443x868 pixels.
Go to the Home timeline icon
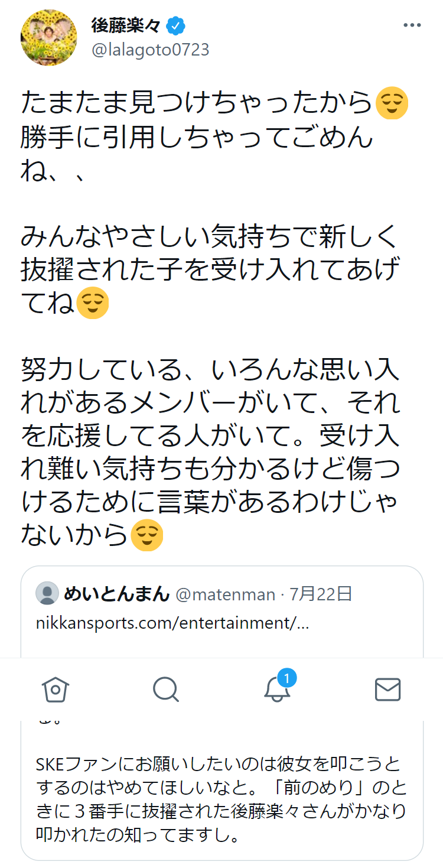tap(56, 689)
